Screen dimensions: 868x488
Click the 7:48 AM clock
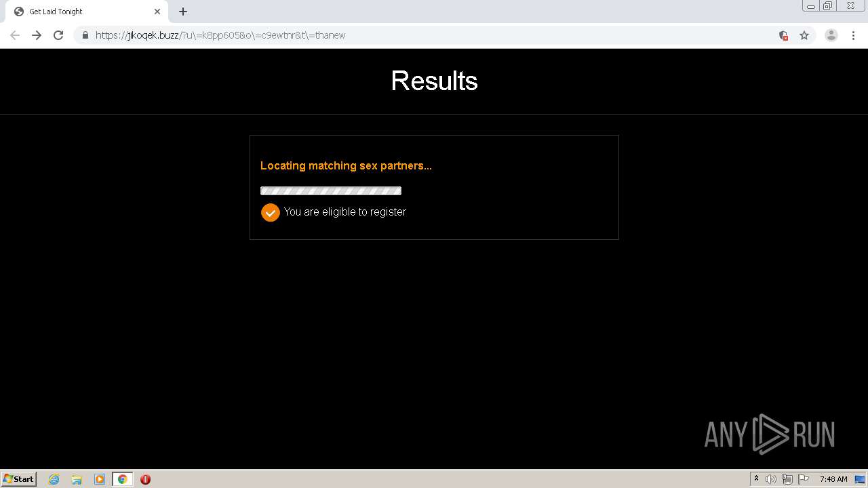click(833, 479)
